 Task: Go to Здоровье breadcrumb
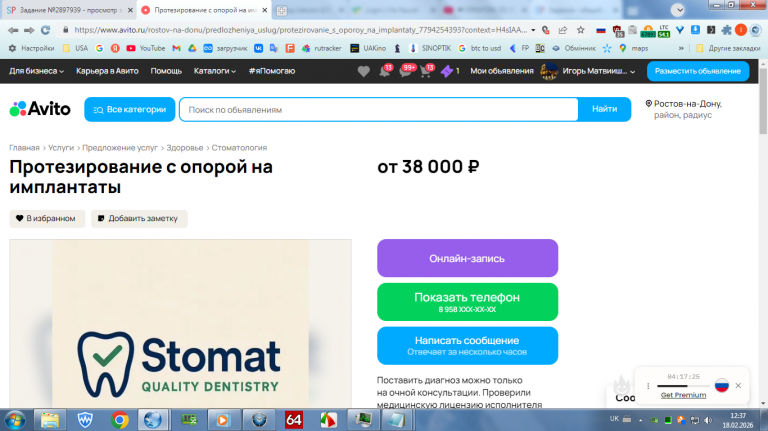pos(185,147)
